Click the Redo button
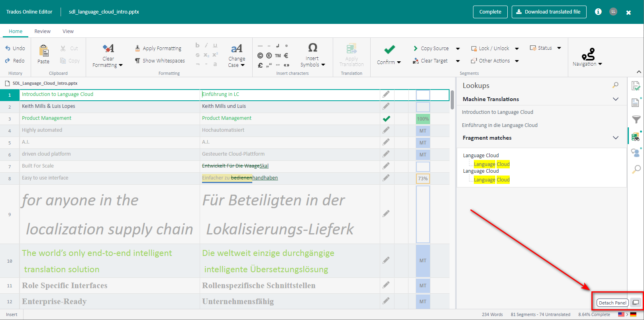644x320 pixels. click(15, 60)
